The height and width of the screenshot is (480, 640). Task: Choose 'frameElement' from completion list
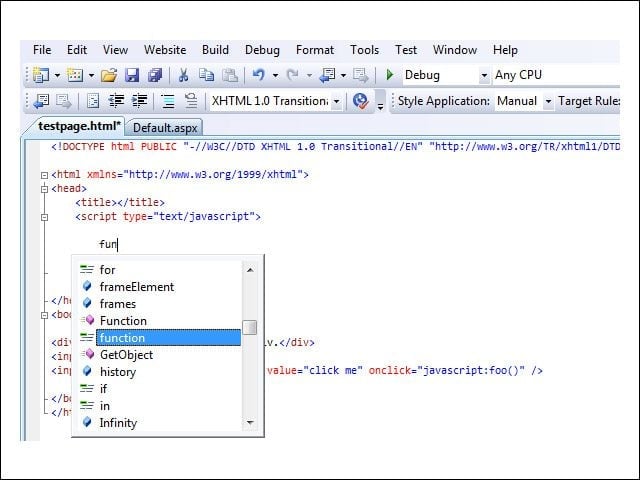137,287
